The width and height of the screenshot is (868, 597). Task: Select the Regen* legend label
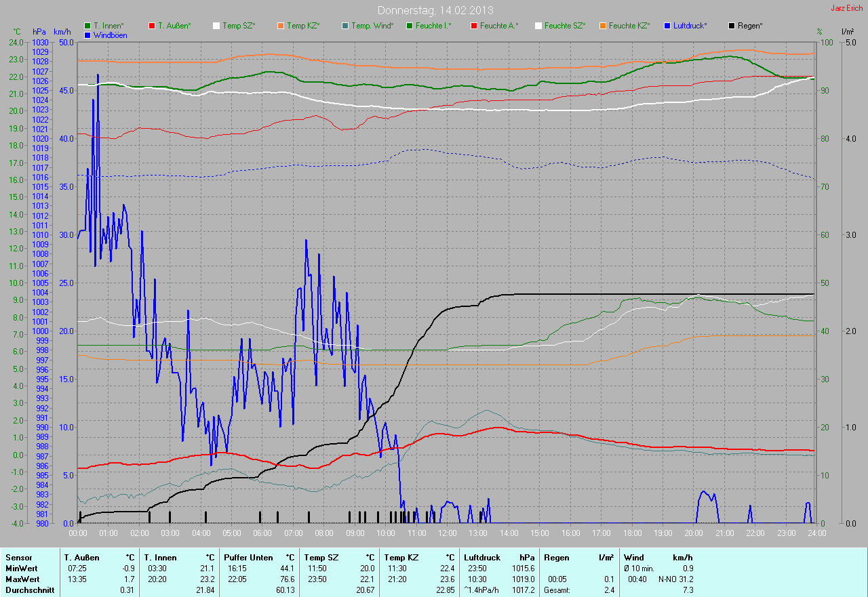click(750, 26)
